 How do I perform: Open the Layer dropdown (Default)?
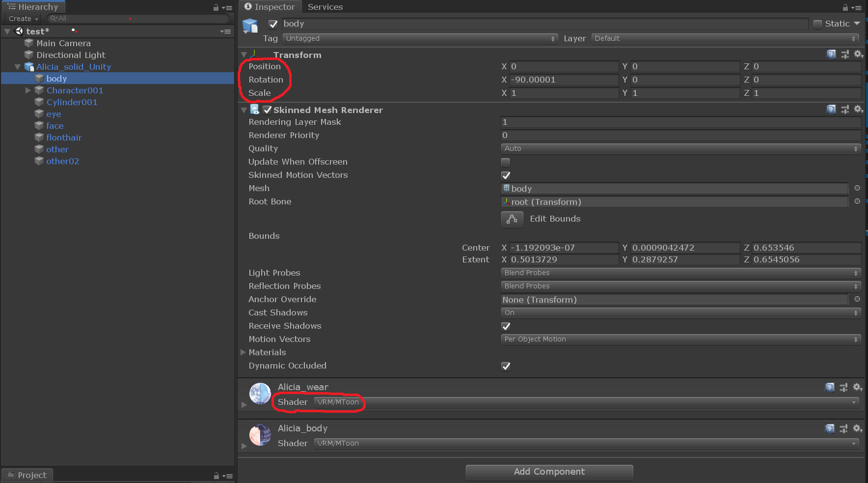coord(725,38)
